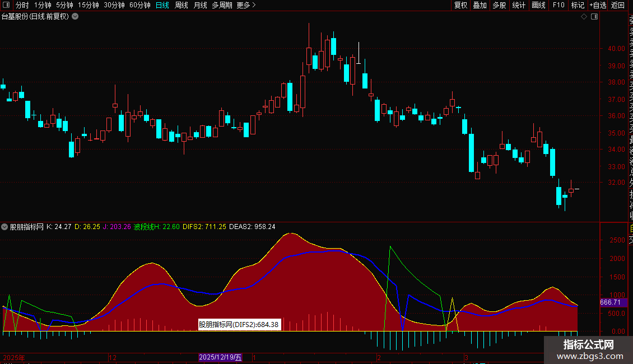Open the 多股 multi-stock view
Viewport: 633px width, 364px height.
(499, 5)
